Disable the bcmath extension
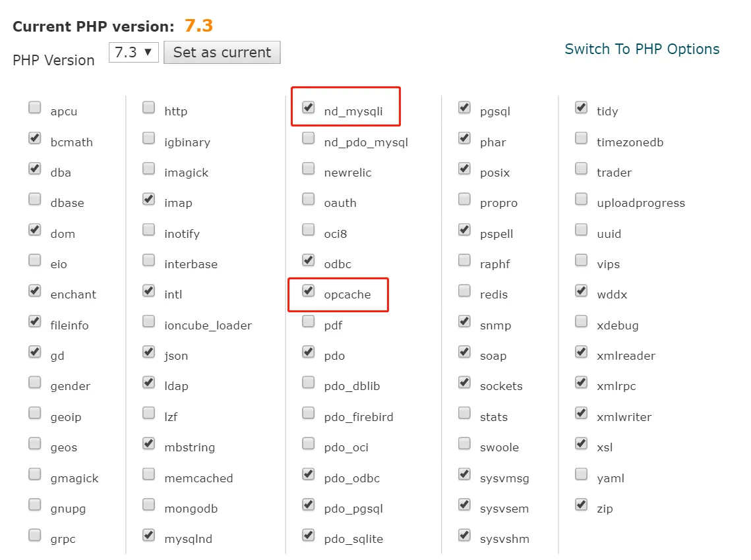Image resolution: width=751 pixels, height=560 pixels. (x=34, y=138)
